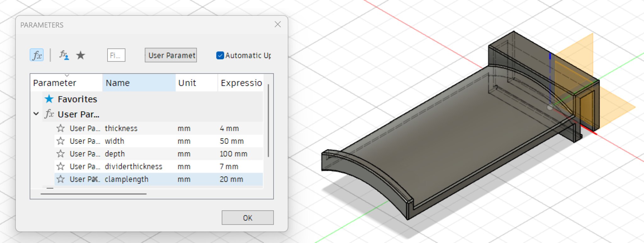
Task: Click the horizontal scrollbar of the table
Action: [93, 194]
